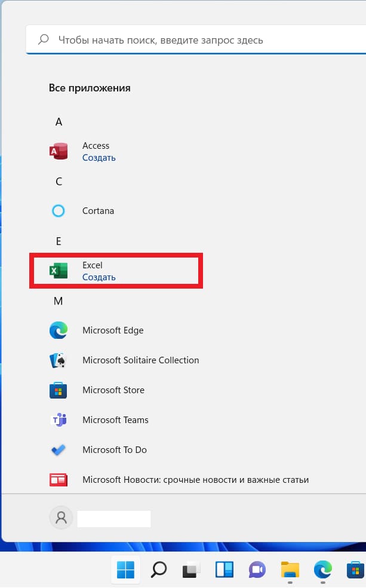Open the user account profile button

tap(61, 518)
